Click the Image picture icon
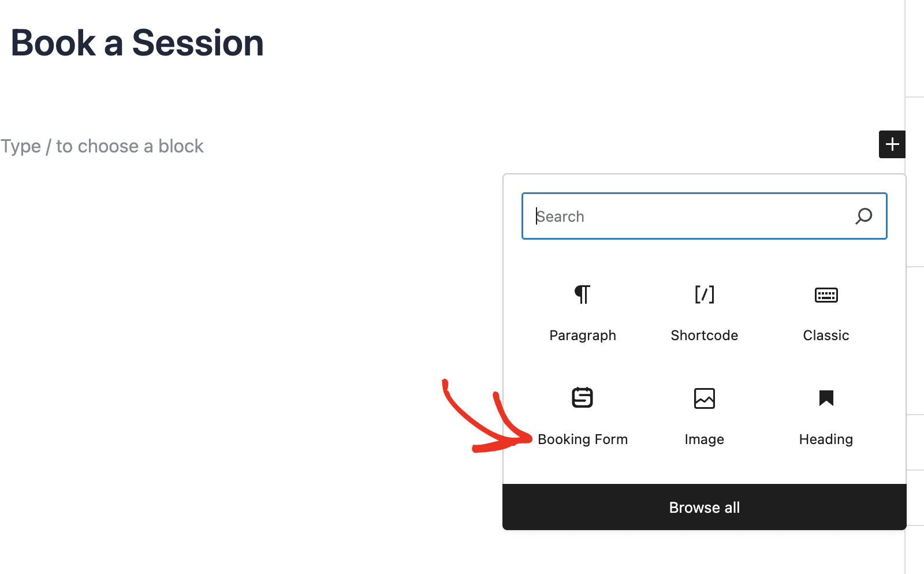This screenshot has height=574, width=924. (704, 398)
